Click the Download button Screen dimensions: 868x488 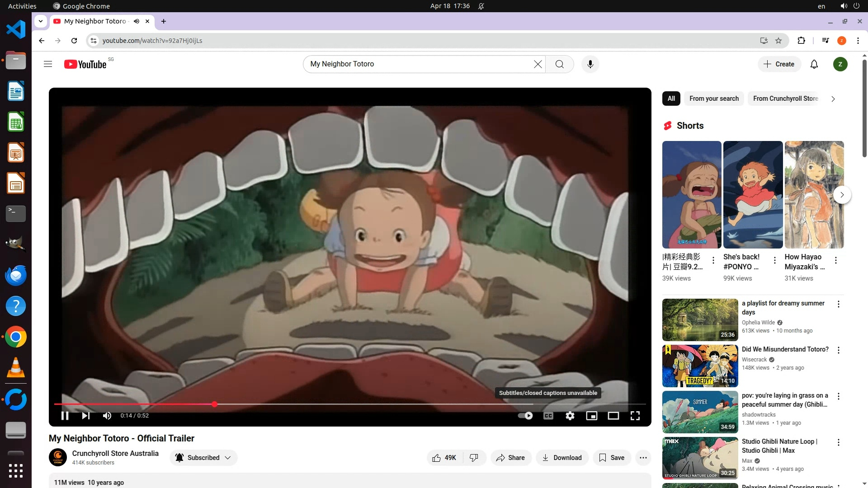pos(562,458)
